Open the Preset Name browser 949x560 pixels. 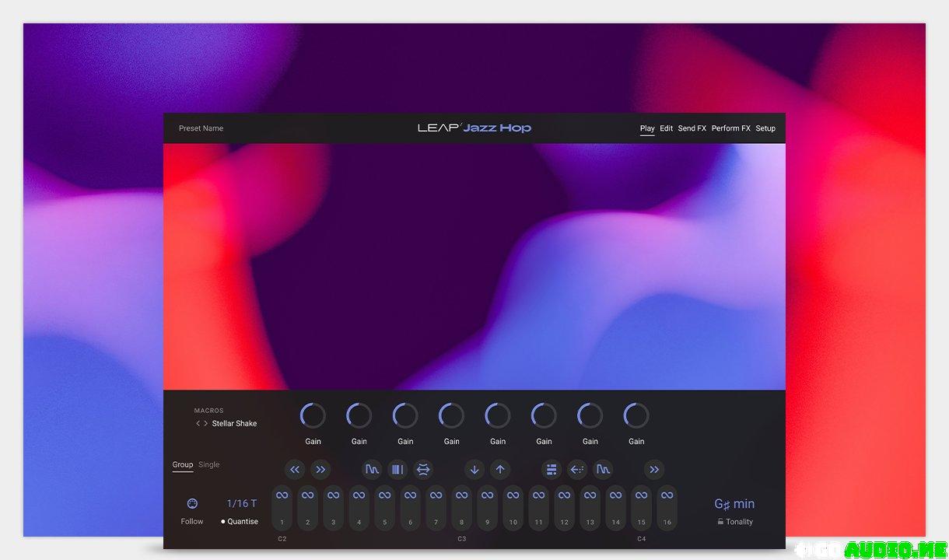click(201, 128)
